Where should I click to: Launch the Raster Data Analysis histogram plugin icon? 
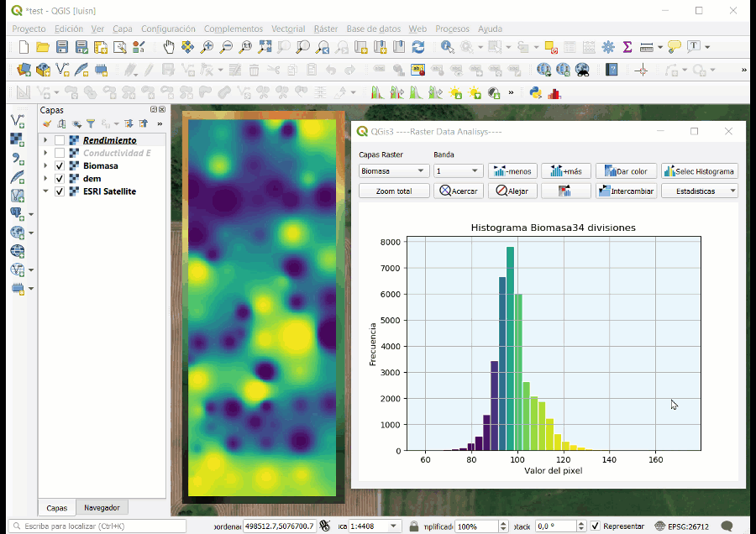554,92
